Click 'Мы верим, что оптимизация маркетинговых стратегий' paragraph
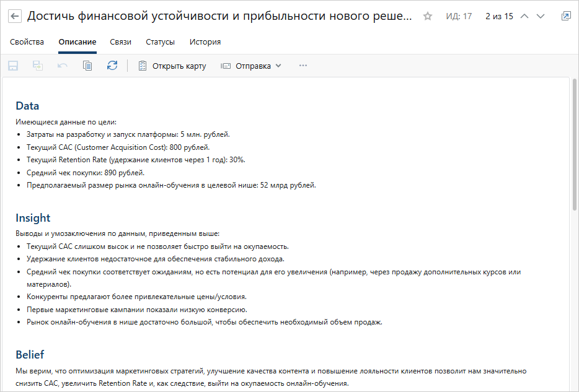579x392 pixels. (271, 377)
